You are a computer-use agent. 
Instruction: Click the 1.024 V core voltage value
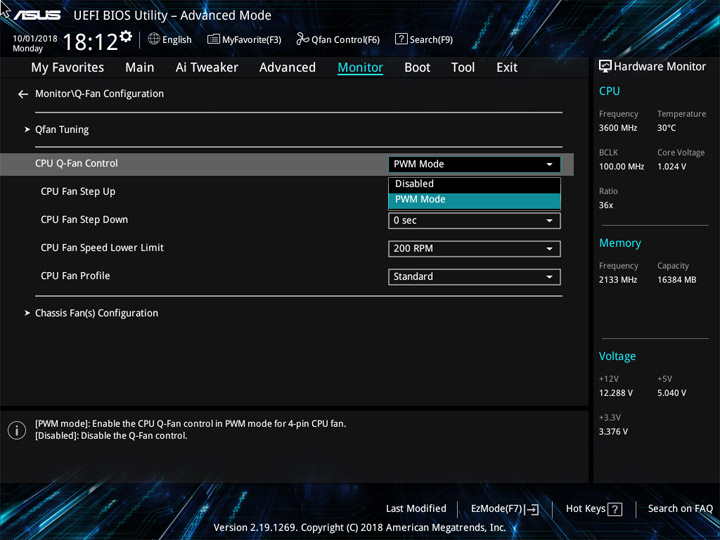tap(672, 167)
